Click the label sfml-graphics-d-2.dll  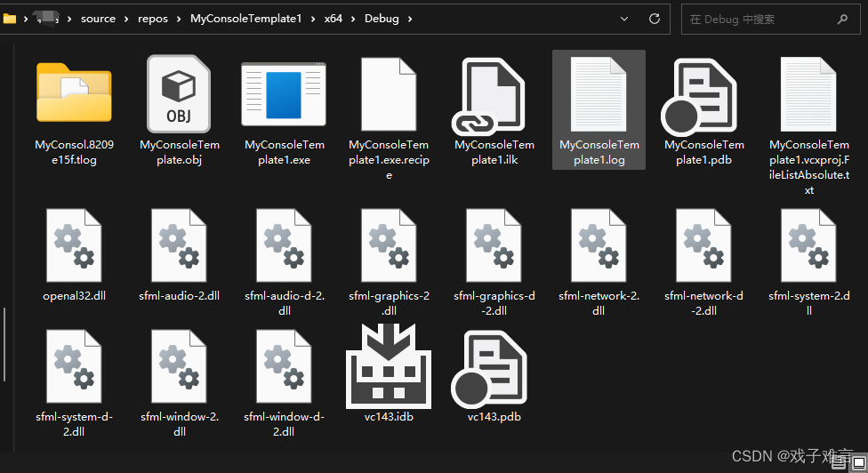click(494, 303)
